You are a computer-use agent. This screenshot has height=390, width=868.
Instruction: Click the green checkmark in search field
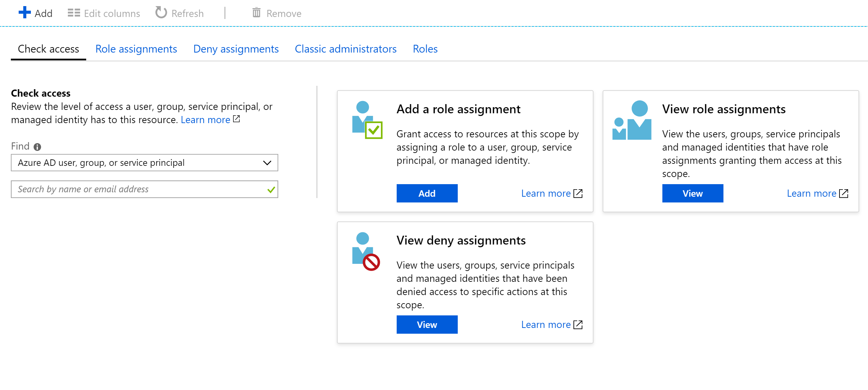pos(270,189)
